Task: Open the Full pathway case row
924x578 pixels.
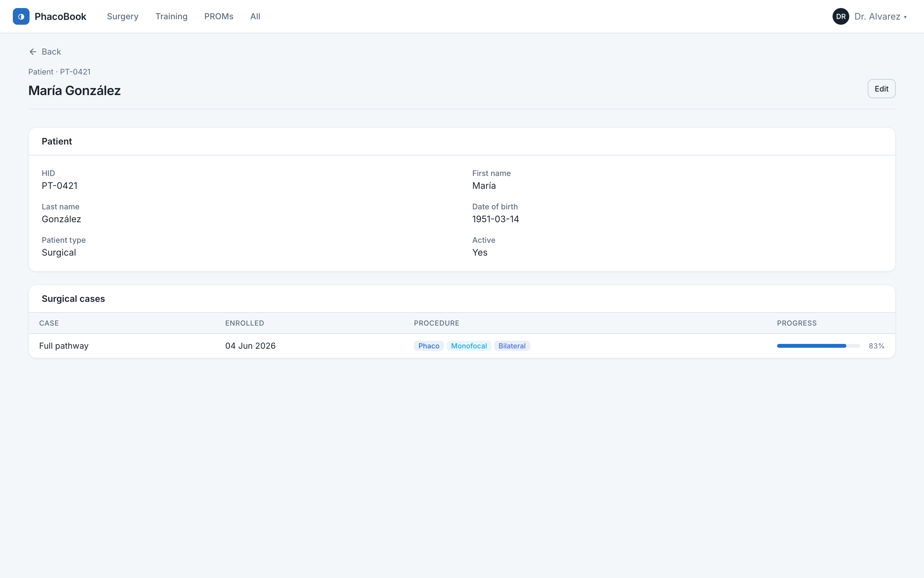Action: point(462,346)
